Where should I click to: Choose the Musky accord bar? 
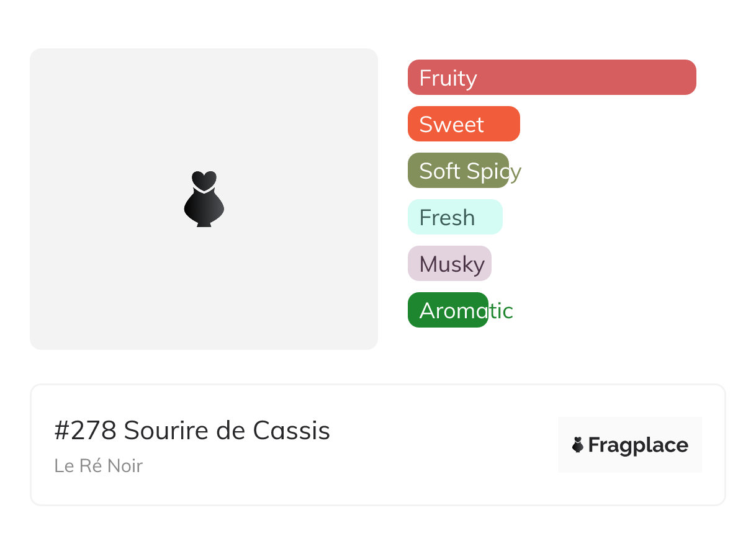[x=449, y=264]
